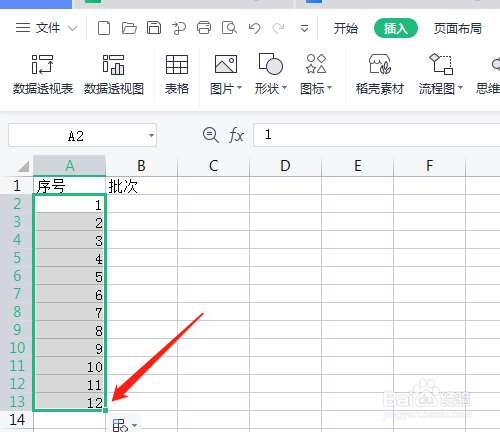Image resolution: width=500 pixels, height=432 pixels.
Task: Select row 14 header
Action: pyautogui.click(x=17, y=419)
